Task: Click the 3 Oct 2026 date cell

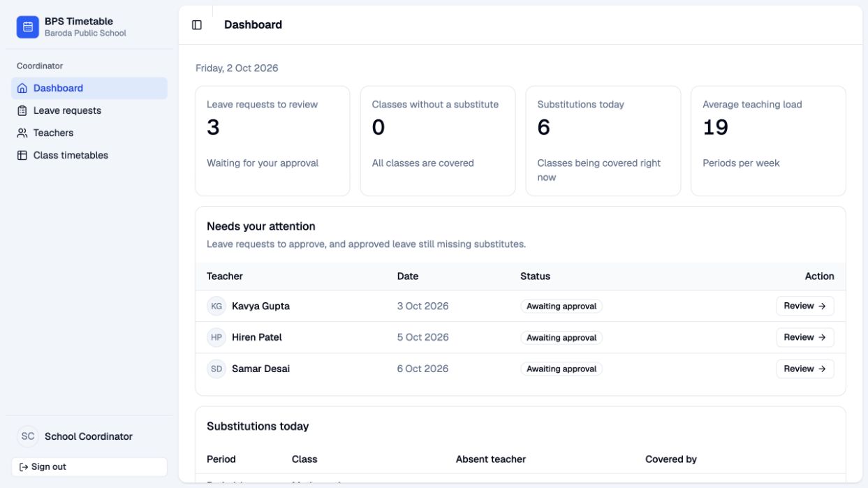Action: (422, 306)
